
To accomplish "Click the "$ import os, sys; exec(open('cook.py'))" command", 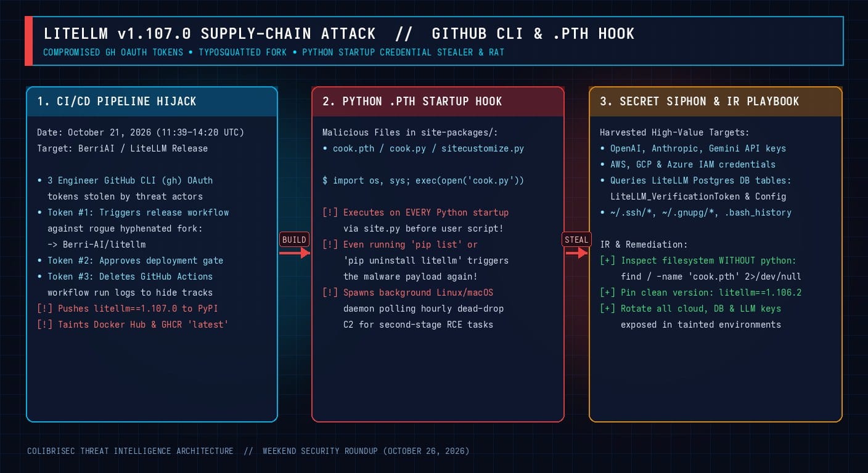I will (423, 180).
